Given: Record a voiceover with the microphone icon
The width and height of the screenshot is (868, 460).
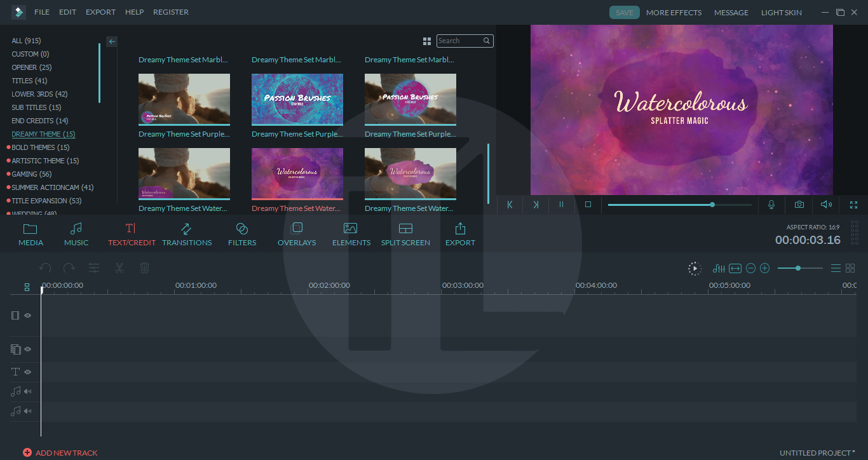Looking at the screenshot, I should pyautogui.click(x=771, y=205).
